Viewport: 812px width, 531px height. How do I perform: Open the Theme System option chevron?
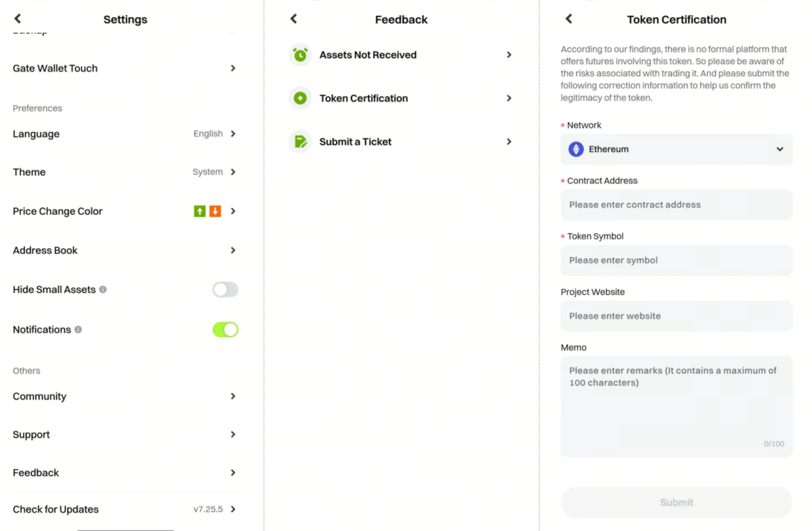tap(233, 172)
